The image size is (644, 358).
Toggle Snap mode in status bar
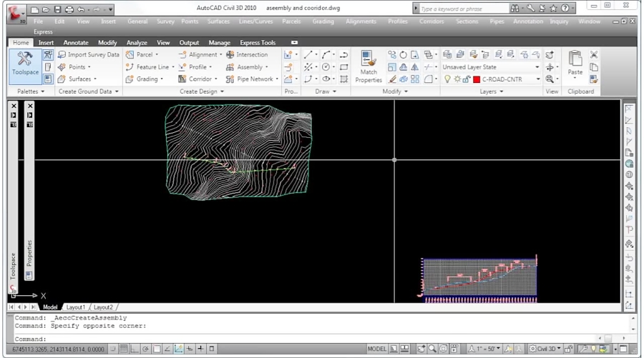[113, 349]
